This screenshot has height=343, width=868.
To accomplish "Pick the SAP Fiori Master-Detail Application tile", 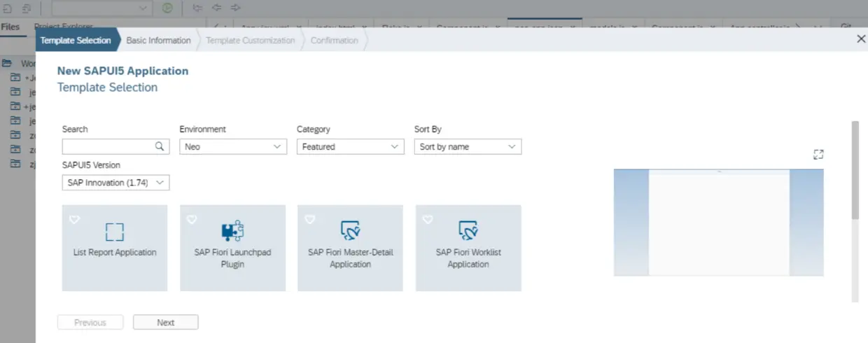I will (x=350, y=248).
